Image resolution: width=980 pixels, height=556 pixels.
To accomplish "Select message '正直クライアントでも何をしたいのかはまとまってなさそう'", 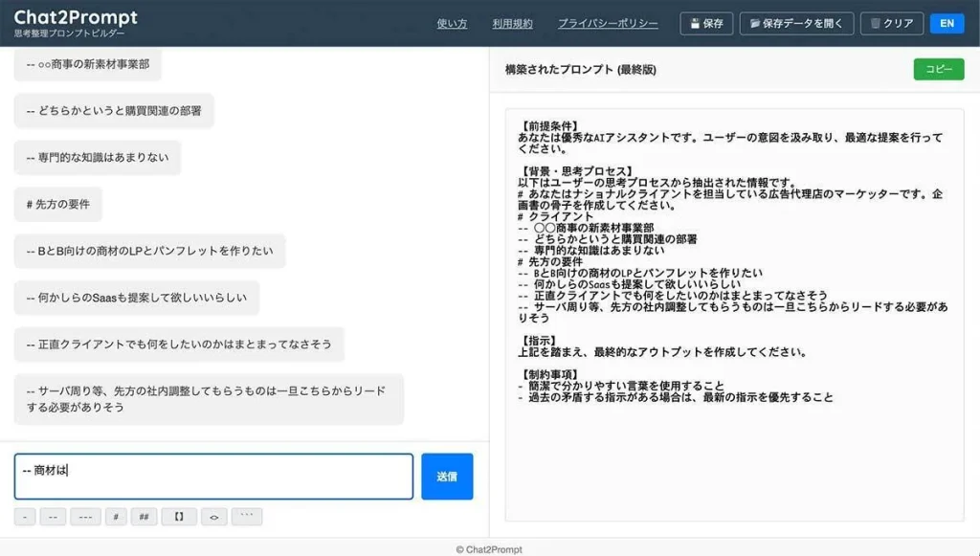I will 179,345.
